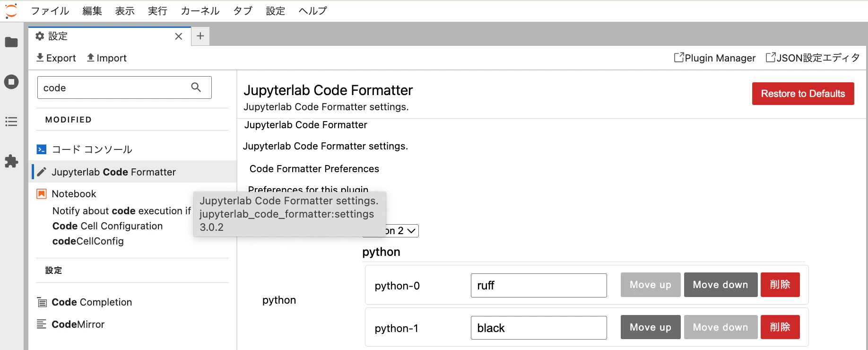Viewport: 868px width, 350px height.
Task: Click the gear icon on the 設定 tab
Action: (x=40, y=36)
